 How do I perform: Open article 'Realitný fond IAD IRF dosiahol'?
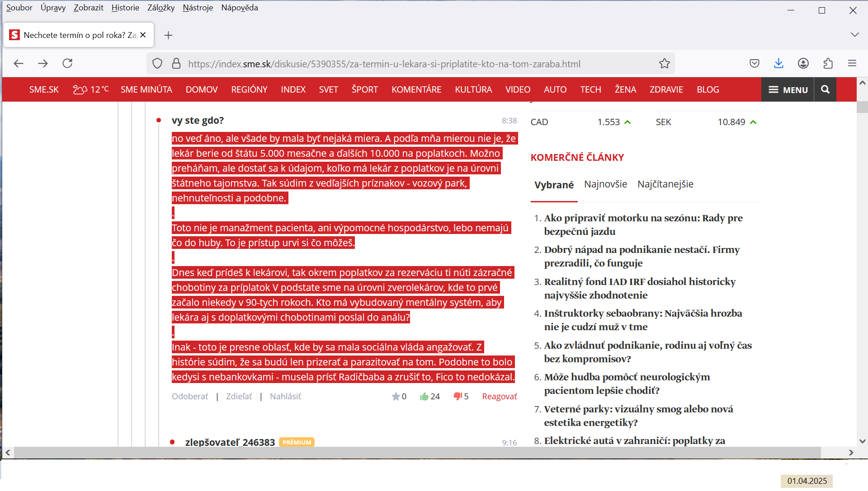click(640, 289)
